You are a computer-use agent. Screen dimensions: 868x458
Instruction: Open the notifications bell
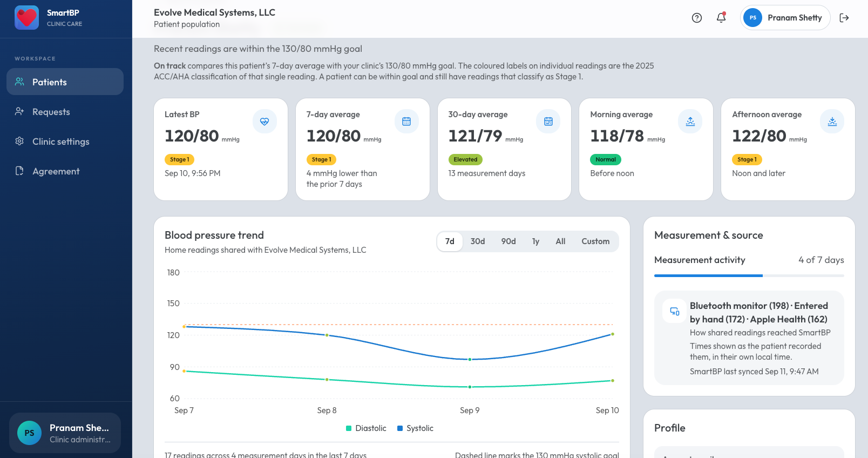(721, 18)
